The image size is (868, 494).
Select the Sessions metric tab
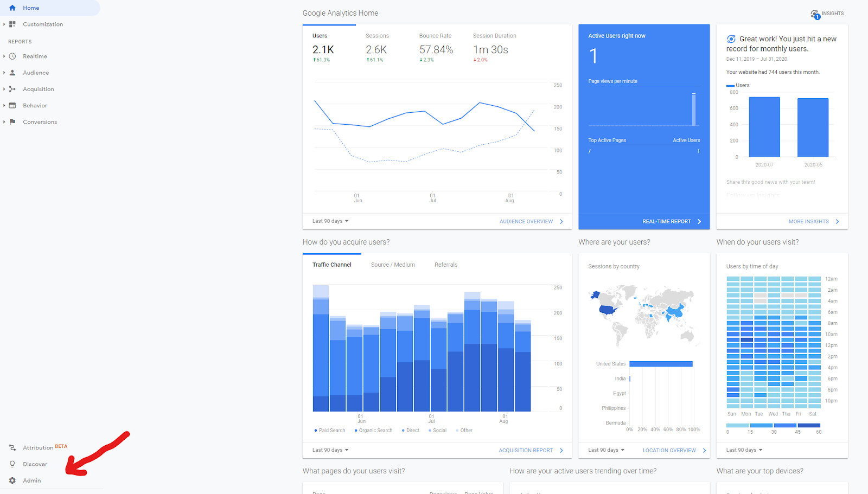click(x=377, y=48)
